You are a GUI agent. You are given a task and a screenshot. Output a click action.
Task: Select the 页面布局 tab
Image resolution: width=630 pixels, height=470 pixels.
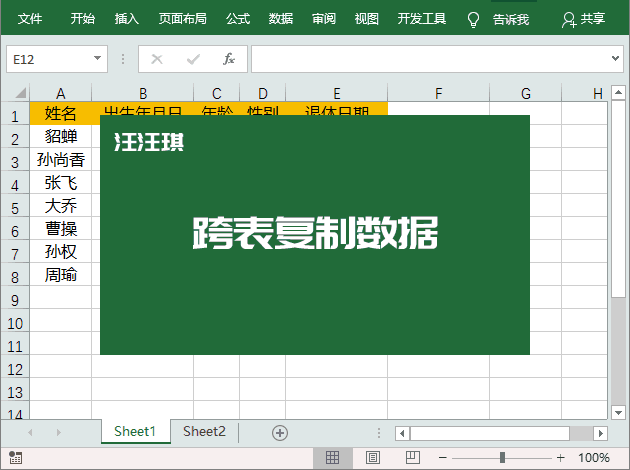pos(182,18)
